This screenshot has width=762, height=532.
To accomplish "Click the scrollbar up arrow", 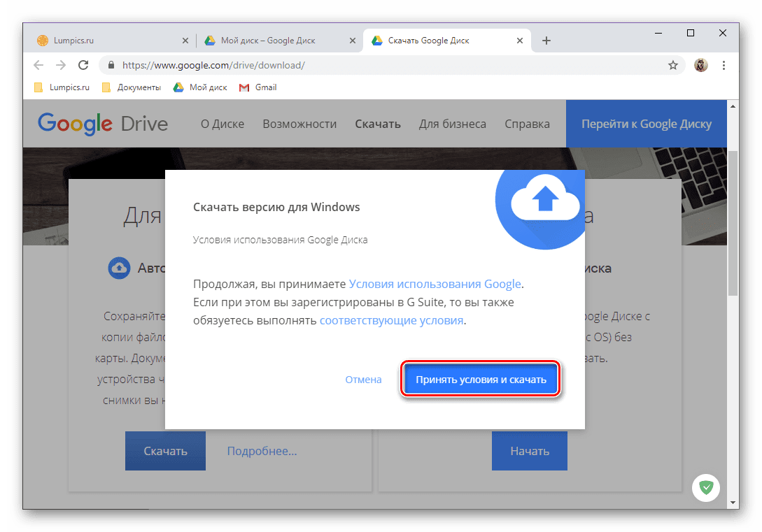I will click(x=733, y=106).
